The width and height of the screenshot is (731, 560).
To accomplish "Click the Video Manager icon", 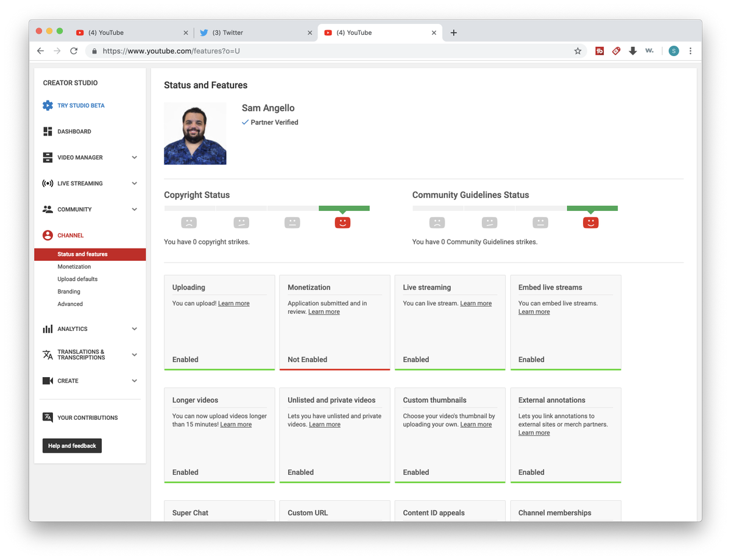I will (48, 157).
